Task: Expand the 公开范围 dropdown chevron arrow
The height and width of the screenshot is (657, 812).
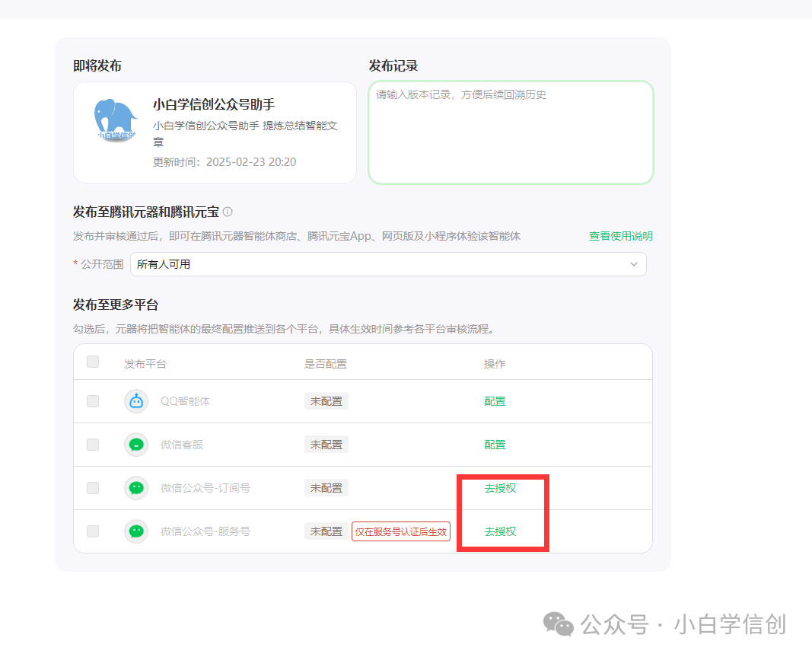Action: (633, 264)
